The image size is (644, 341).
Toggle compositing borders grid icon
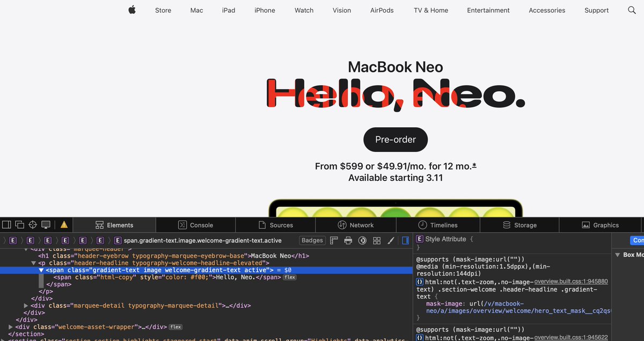(377, 240)
